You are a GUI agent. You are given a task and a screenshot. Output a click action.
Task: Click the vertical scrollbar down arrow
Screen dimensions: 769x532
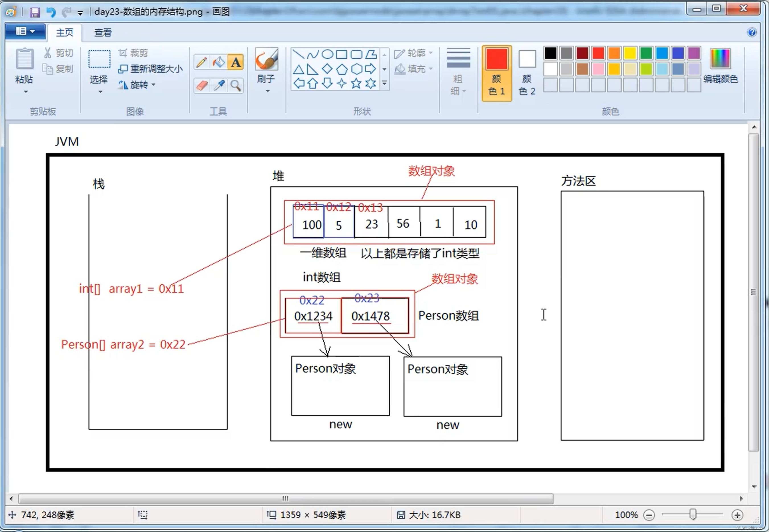tap(754, 486)
